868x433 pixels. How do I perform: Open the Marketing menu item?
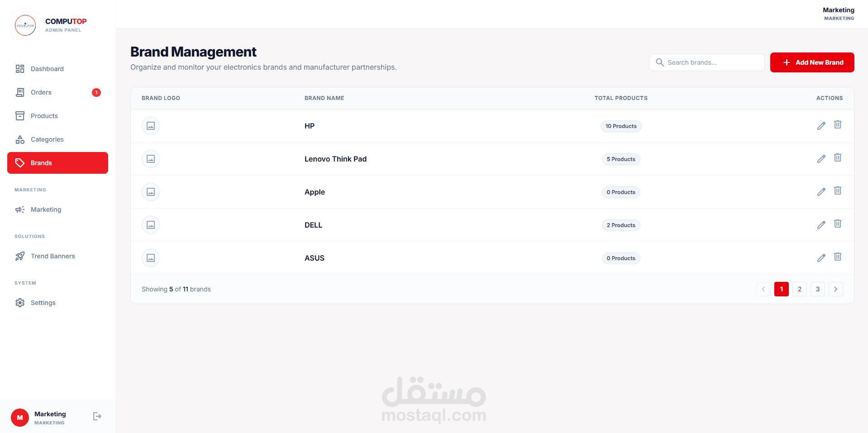coord(57,209)
